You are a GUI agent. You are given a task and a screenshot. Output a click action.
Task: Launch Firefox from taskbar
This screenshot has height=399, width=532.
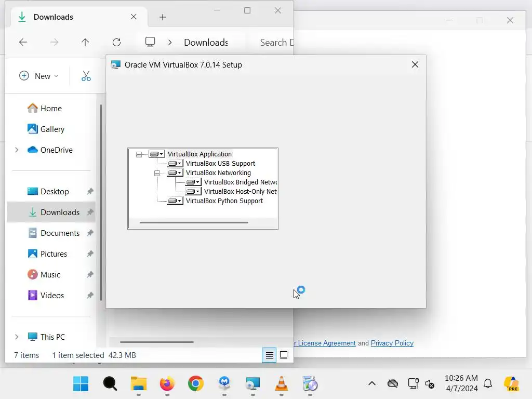click(x=167, y=384)
